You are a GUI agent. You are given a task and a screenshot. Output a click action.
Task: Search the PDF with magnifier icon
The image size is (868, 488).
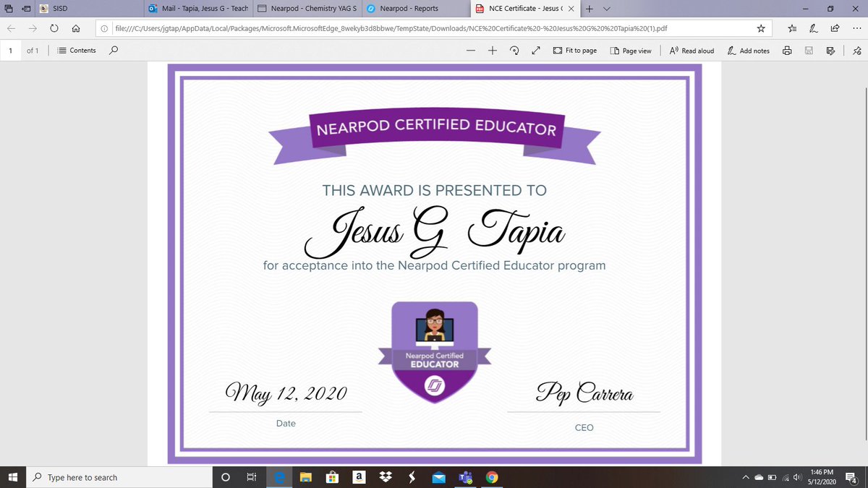click(113, 51)
